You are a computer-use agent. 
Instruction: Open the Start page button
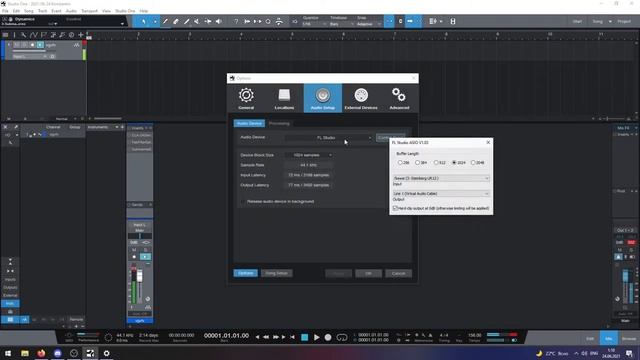click(x=577, y=21)
